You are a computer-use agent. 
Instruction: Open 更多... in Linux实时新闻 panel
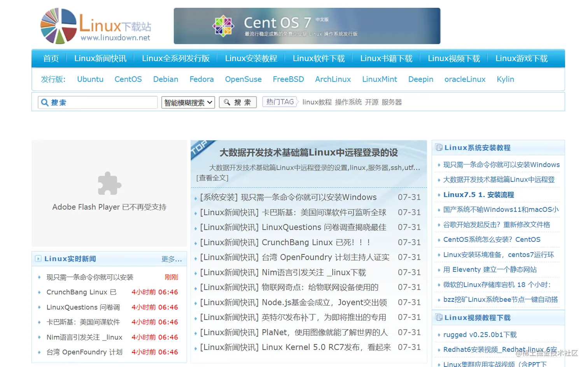(x=171, y=259)
